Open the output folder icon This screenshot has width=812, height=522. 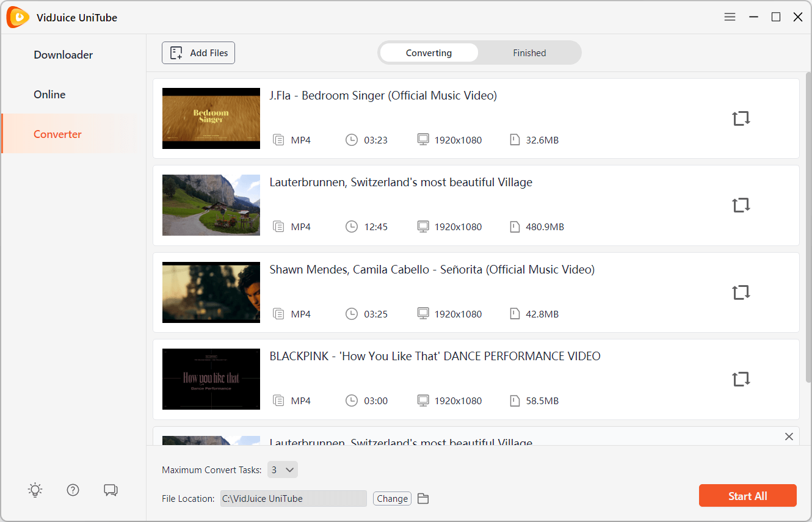coord(423,499)
